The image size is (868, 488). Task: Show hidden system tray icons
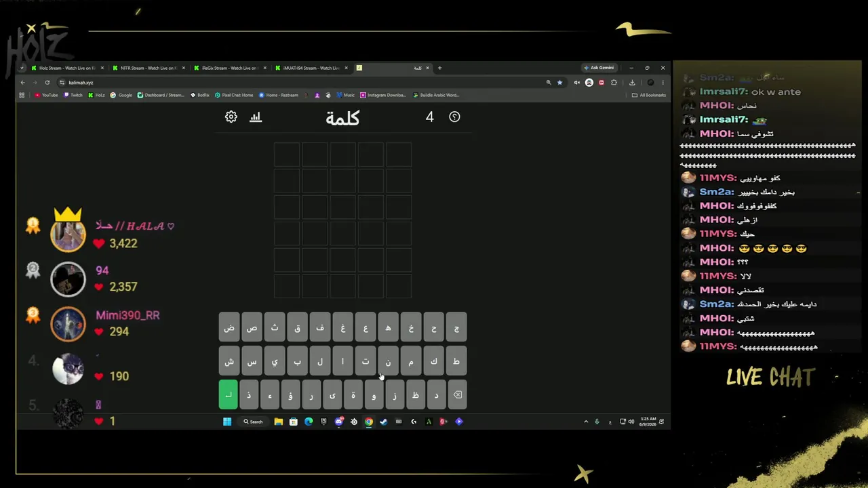click(586, 422)
